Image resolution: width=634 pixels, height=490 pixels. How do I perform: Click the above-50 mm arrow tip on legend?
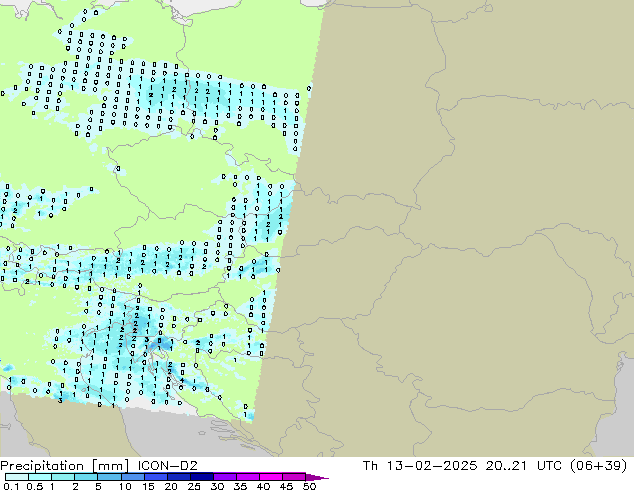[x=317, y=477]
